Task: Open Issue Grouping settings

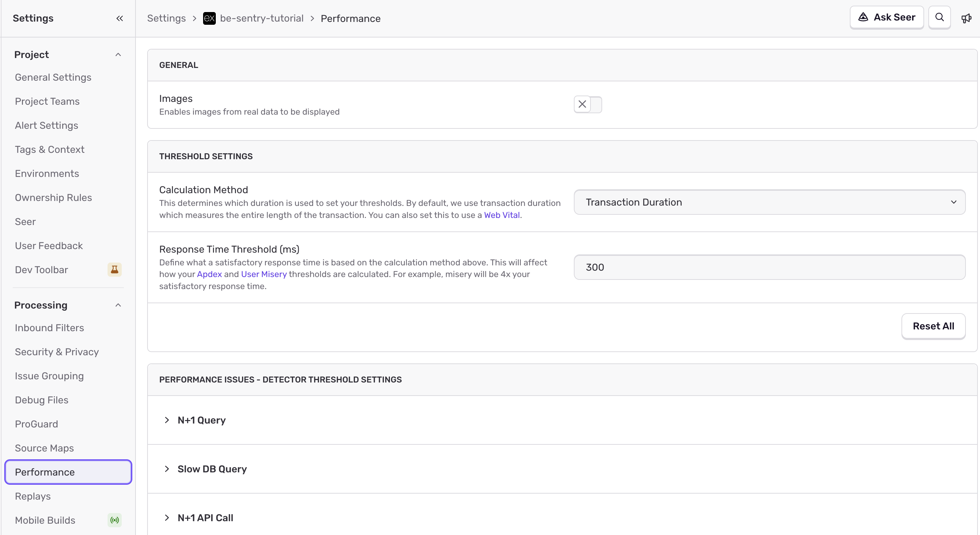Action: tap(49, 376)
